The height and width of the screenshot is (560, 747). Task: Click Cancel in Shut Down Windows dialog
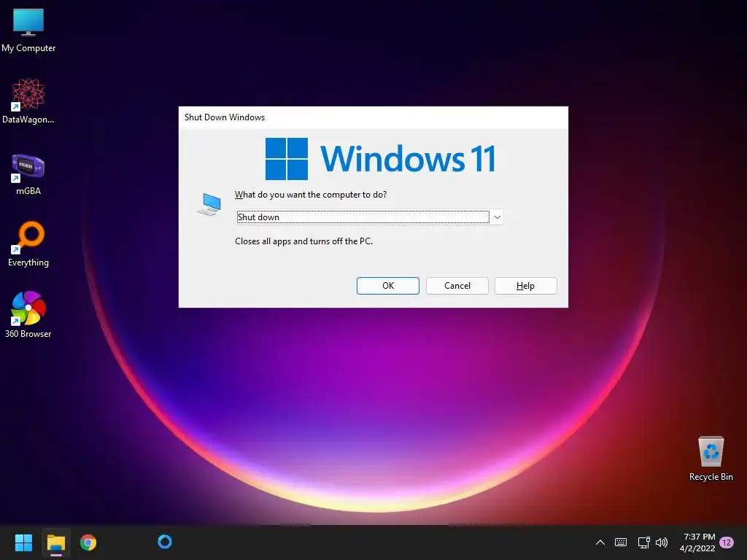(x=457, y=286)
